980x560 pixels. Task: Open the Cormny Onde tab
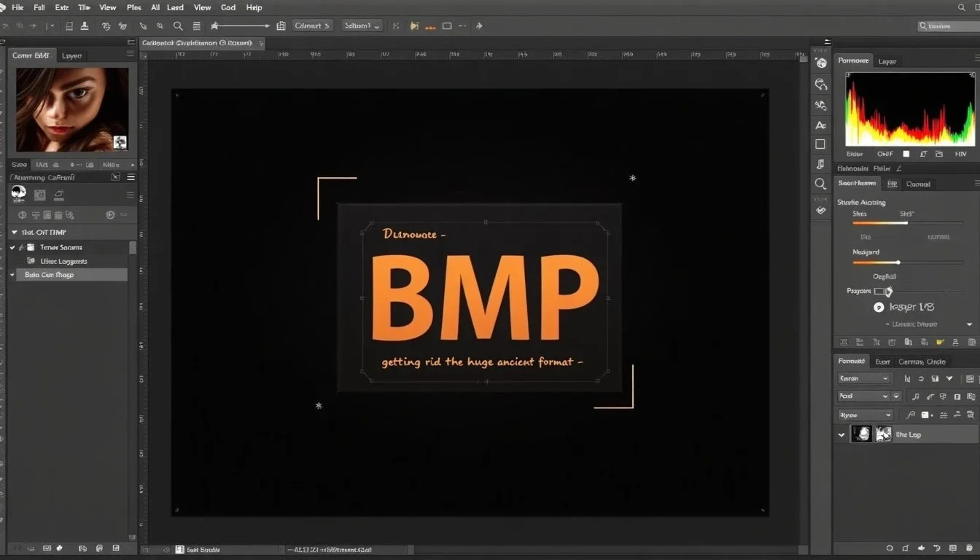click(922, 361)
